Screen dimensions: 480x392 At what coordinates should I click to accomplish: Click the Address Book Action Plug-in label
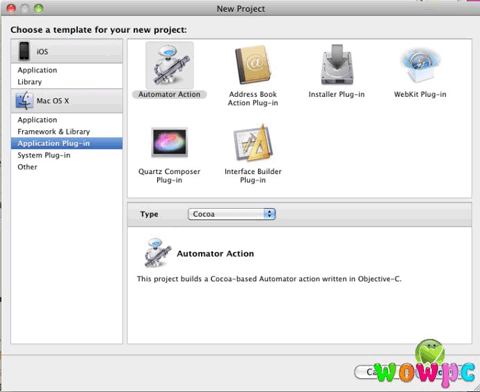coord(253,98)
